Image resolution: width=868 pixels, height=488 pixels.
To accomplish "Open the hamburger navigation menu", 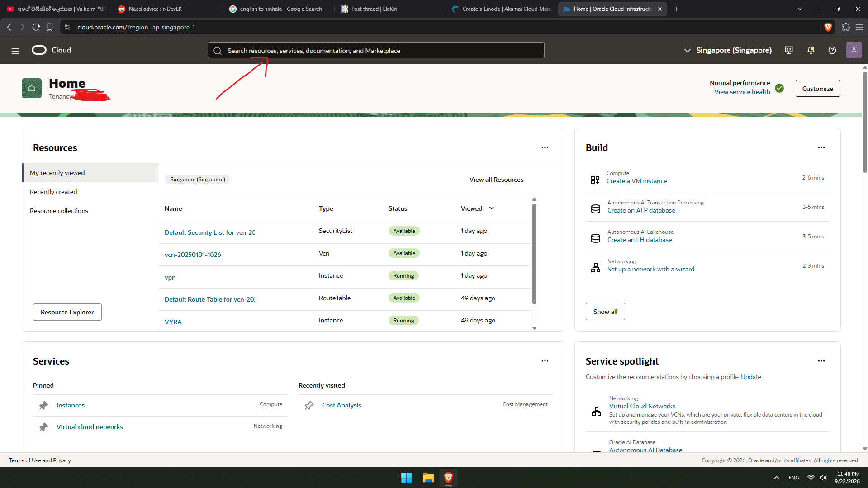I will [x=15, y=51].
